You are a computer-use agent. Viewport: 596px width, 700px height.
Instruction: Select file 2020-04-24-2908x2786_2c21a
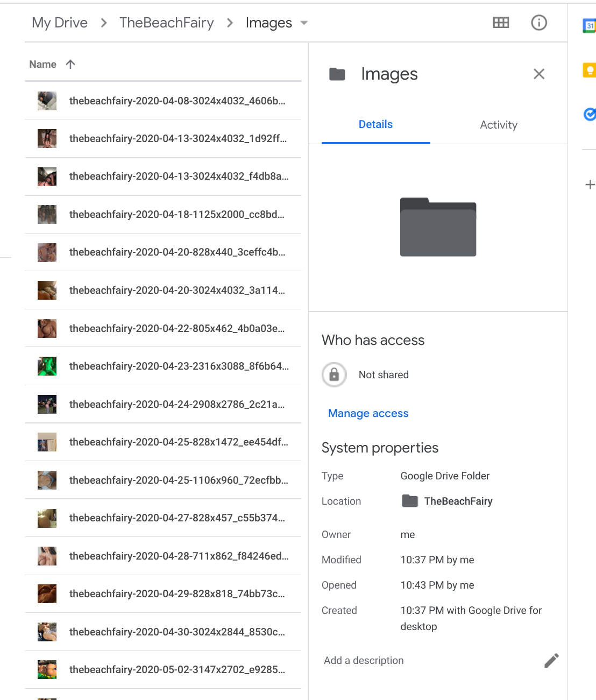click(x=163, y=404)
